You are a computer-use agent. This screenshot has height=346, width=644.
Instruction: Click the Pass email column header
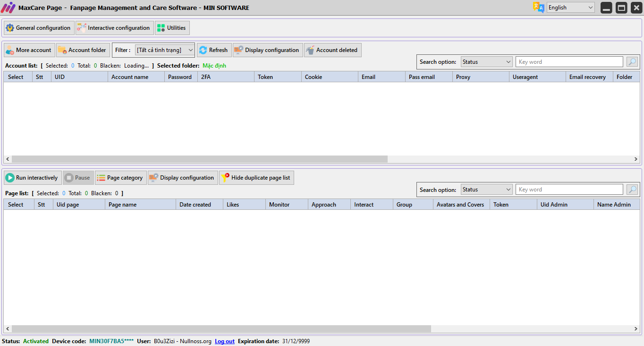point(429,77)
